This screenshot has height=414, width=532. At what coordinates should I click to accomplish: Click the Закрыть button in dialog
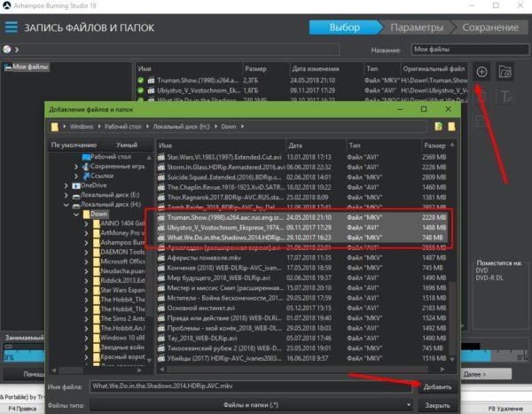pos(437,405)
